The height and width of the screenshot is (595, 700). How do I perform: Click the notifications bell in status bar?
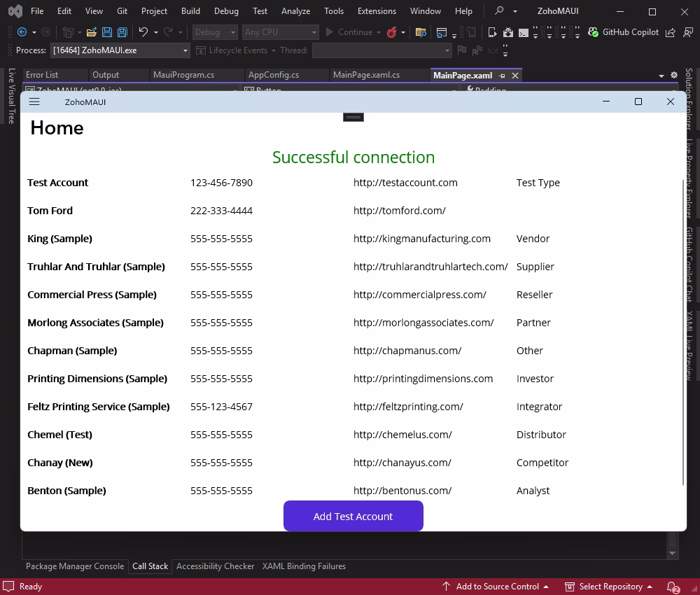pos(673,587)
